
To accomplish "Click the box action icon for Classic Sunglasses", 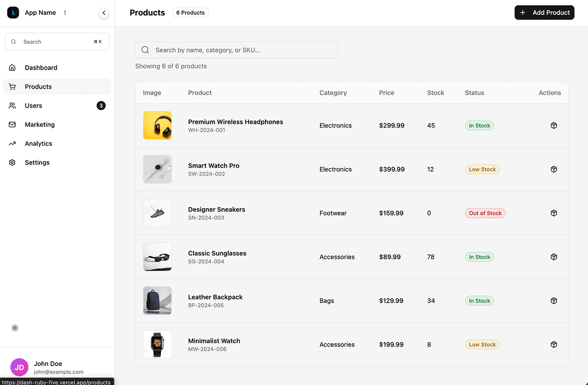I will pos(554,257).
